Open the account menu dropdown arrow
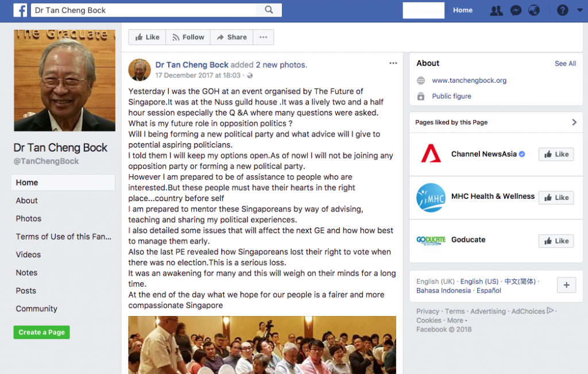The image size is (588, 374). [x=580, y=10]
